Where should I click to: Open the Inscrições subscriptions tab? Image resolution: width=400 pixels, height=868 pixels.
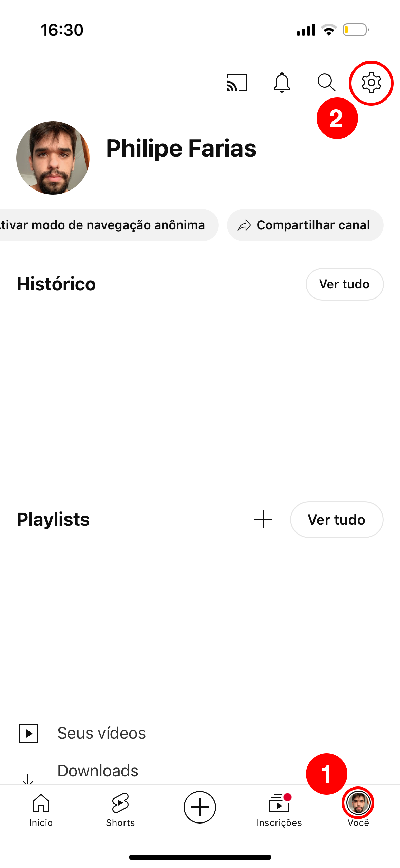(279, 810)
